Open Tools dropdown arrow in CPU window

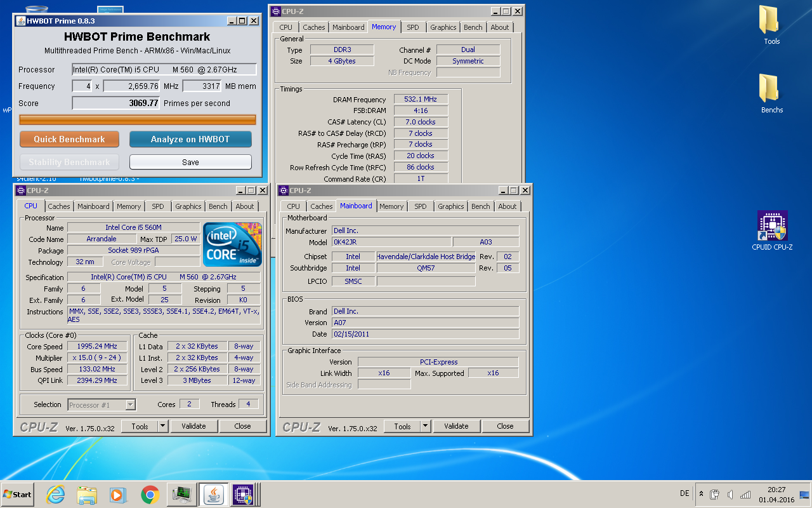pos(163,427)
